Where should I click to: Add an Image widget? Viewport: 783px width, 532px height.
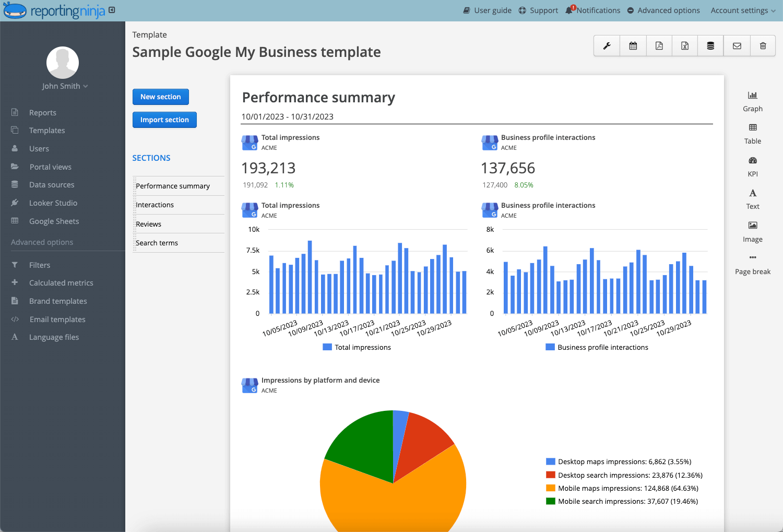(x=753, y=232)
